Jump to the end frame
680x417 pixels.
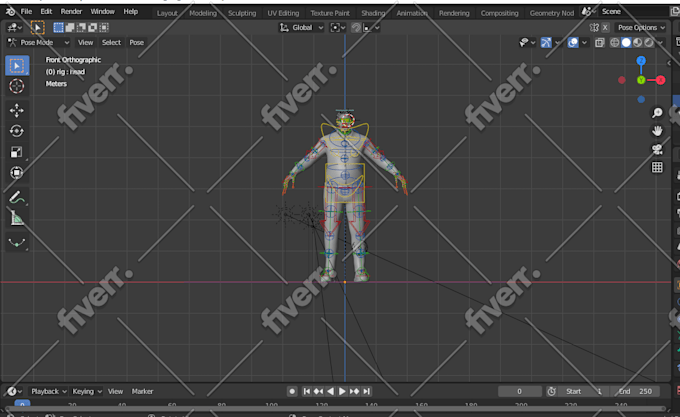366,391
